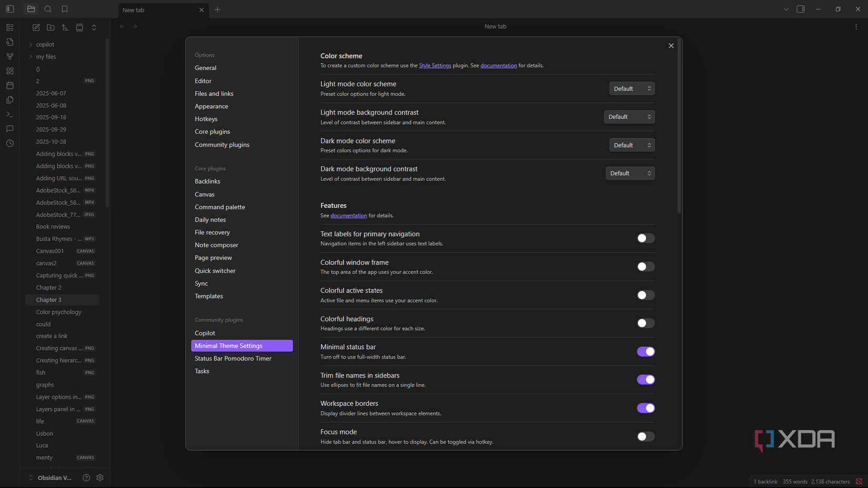Open the search pane icon
This screenshot has height=488, width=868.
coord(48,9)
